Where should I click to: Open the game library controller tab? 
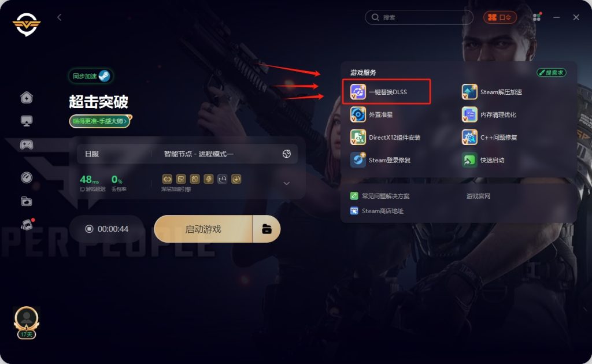pyautogui.click(x=27, y=144)
